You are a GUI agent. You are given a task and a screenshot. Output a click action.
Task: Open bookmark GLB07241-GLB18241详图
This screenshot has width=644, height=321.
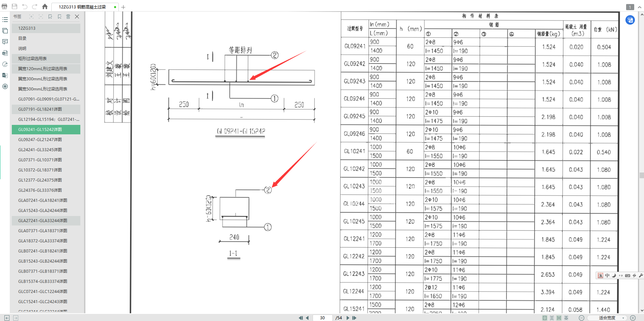46,251
